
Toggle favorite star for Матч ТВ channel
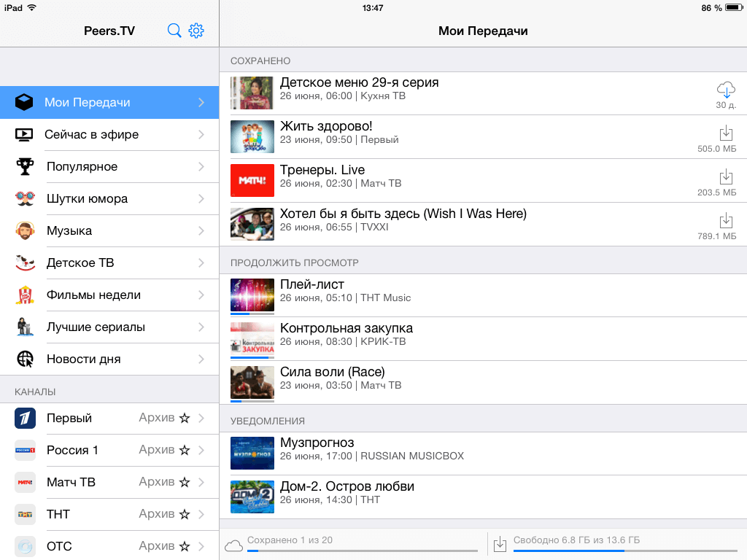point(185,483)
